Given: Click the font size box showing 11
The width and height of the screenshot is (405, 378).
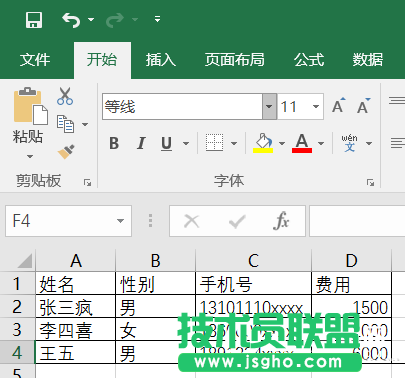Looking at the screenshot, I should [293, 107].
